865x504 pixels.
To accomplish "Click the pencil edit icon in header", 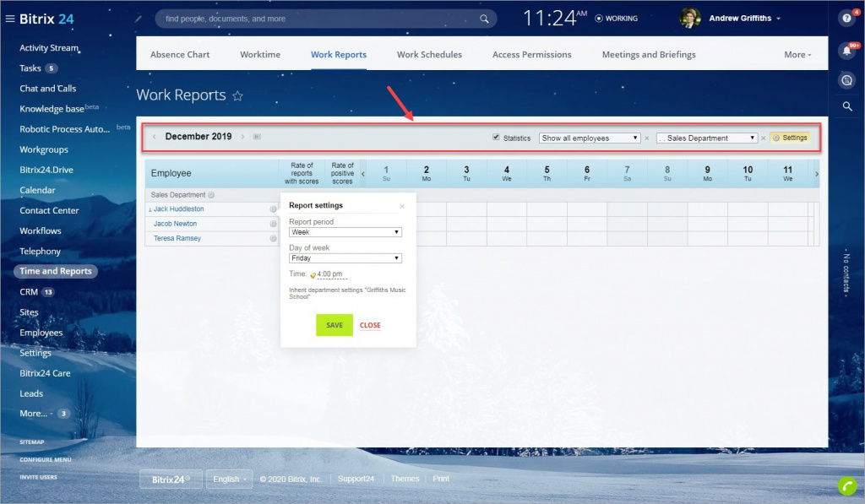I will point(139,19).
